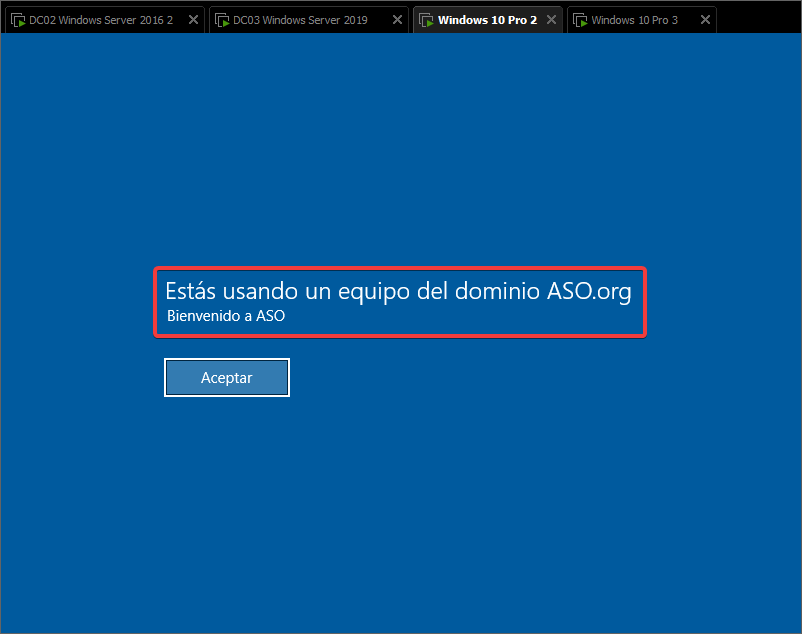Switch to DC02 Windows Server 2016 2 tab

100,20
